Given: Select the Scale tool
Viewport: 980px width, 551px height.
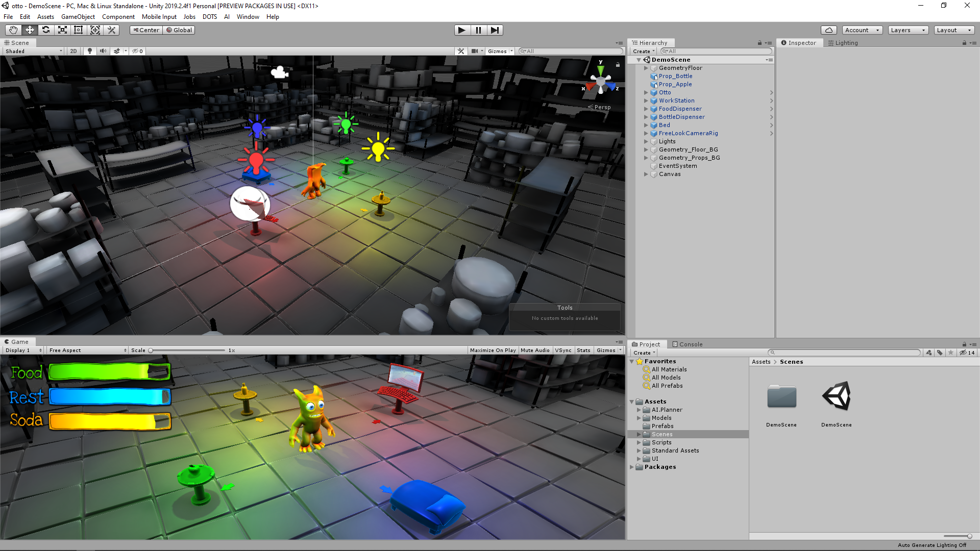Looking at the screenshot, I should tap(62, 30).
